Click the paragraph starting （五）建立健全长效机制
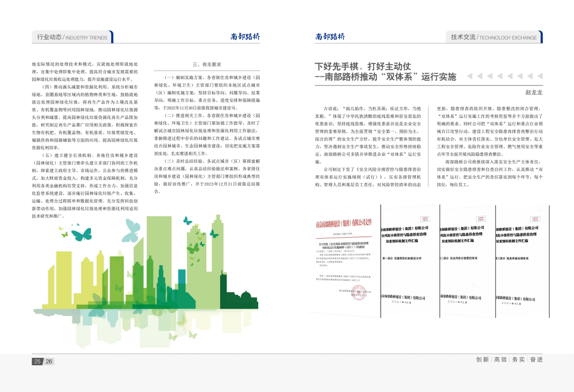 pos(85,185)
